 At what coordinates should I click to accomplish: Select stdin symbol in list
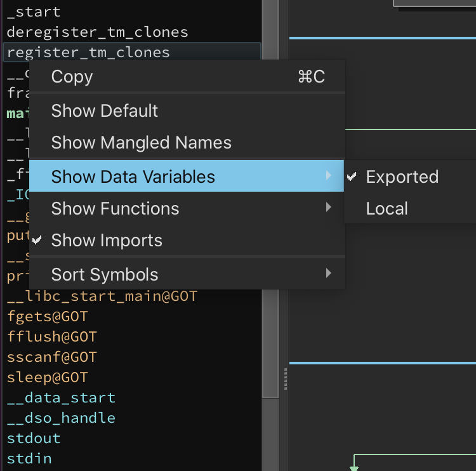coord(29,458)
